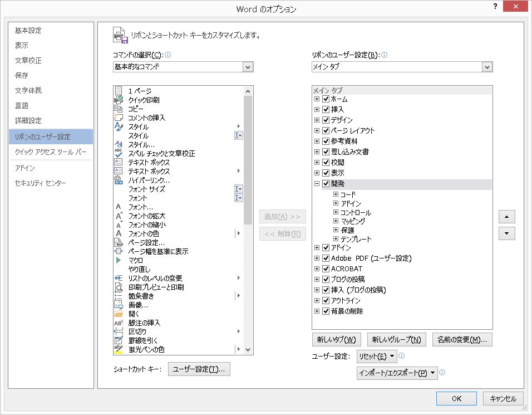This screenshot has width=532, height=415.
Task: Click info icon beside コマンドの選択
Action: 168,55
